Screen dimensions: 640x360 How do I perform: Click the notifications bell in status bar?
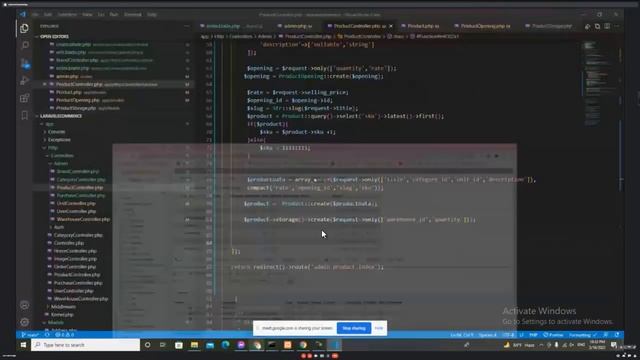pos(617,335)
